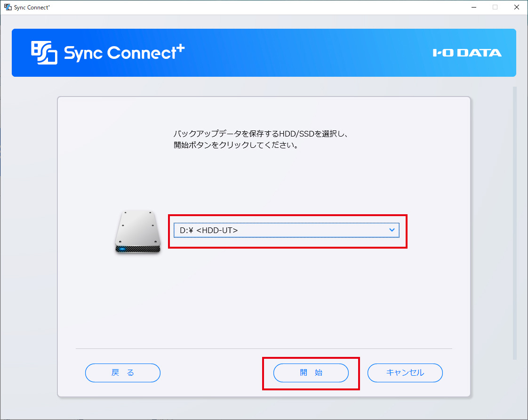Screen dimensions: 528x420
Task: Click the vertical scrollbar on the right edge
Action: 514,221
